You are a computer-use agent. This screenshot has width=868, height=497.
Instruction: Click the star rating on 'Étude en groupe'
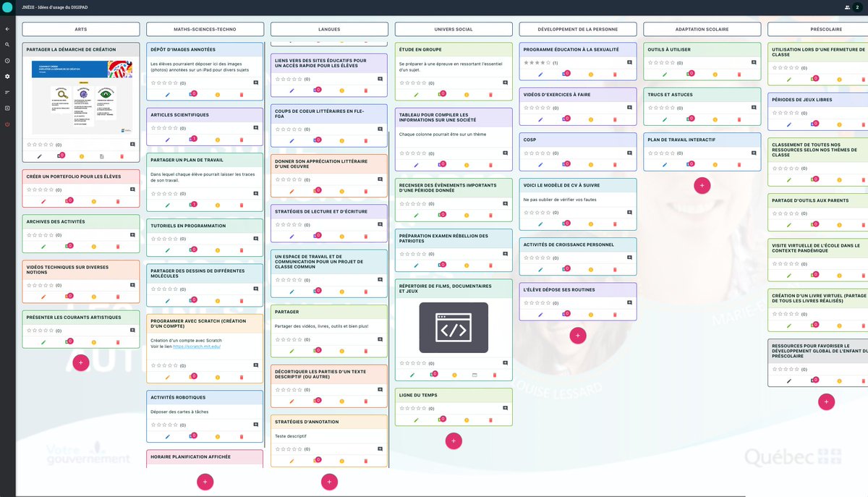pyautogui.click(x=412, y=83)
